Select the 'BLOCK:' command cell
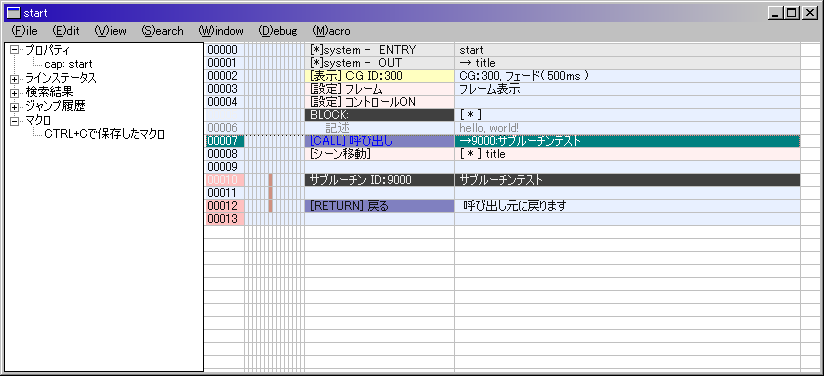Image resolution: width=824 pixels, height=376 pixels. point(379,115)
